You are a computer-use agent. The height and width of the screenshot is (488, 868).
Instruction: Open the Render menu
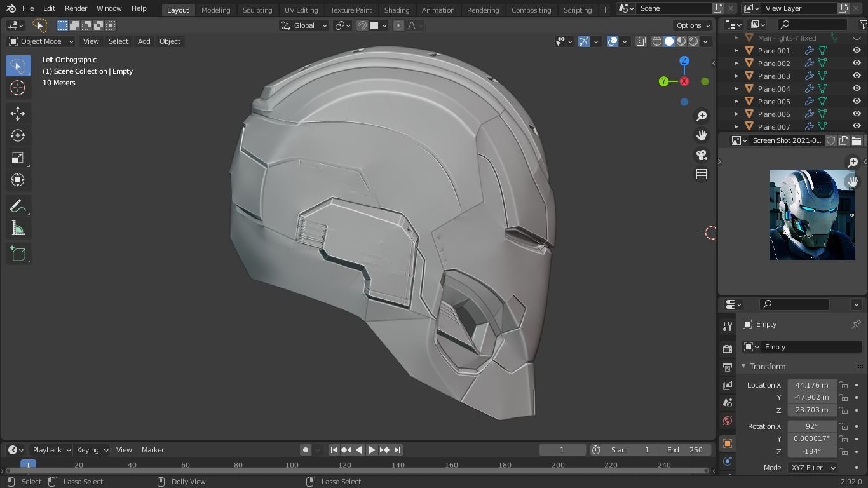[x=76, y=8]
